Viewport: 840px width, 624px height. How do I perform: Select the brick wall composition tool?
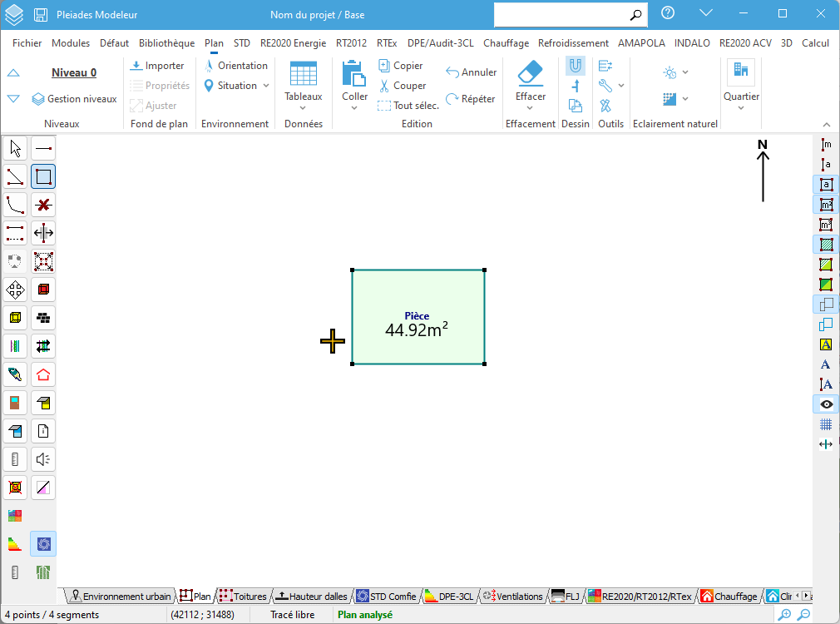point(43,318)
